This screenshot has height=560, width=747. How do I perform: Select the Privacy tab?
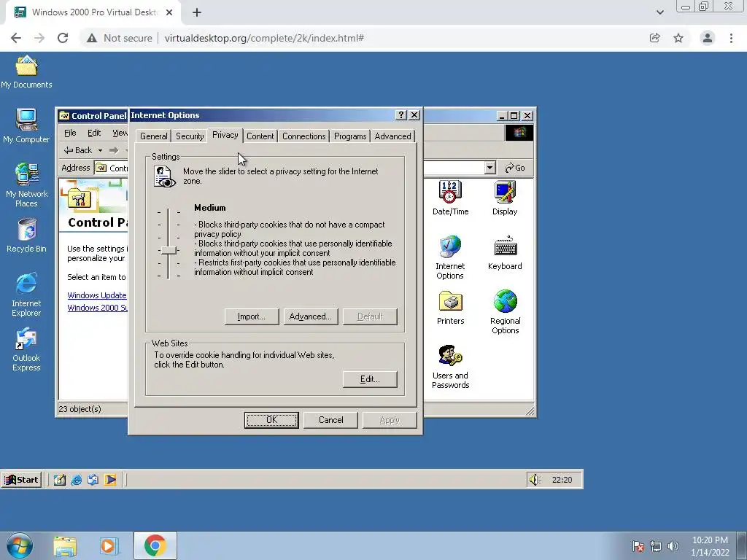click(225, 135)
